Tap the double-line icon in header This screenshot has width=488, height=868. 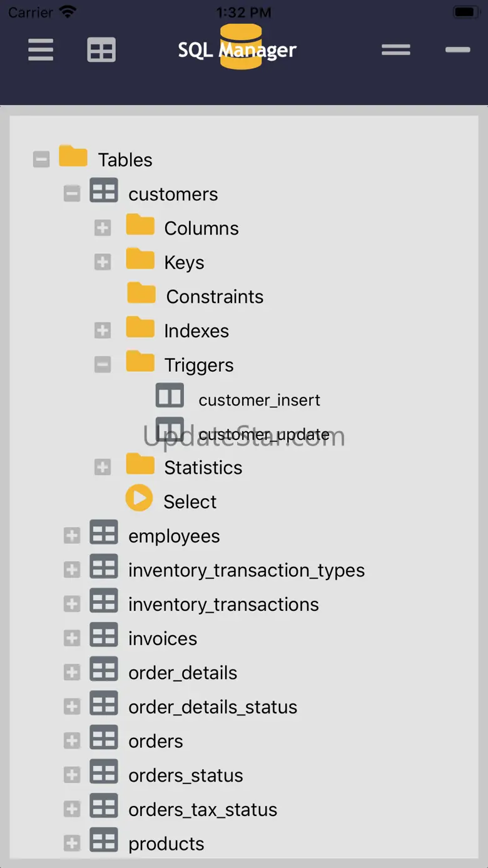[395, 50]
